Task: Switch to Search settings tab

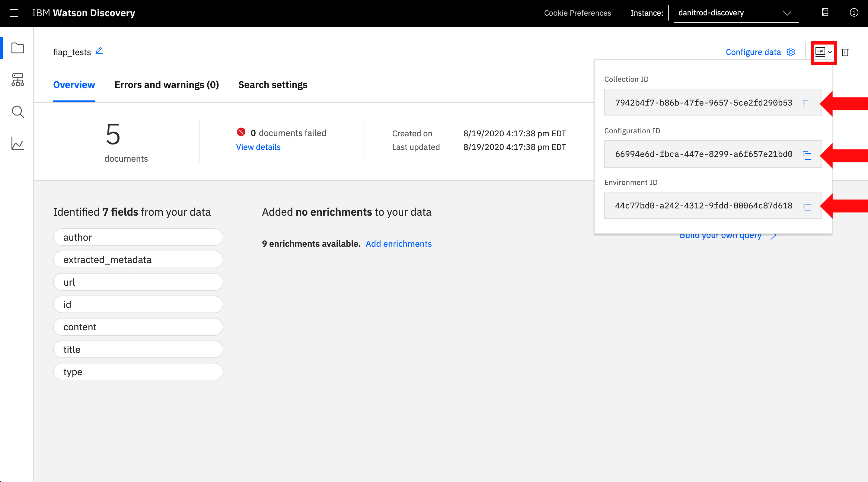Action: [x=273, y=85]
